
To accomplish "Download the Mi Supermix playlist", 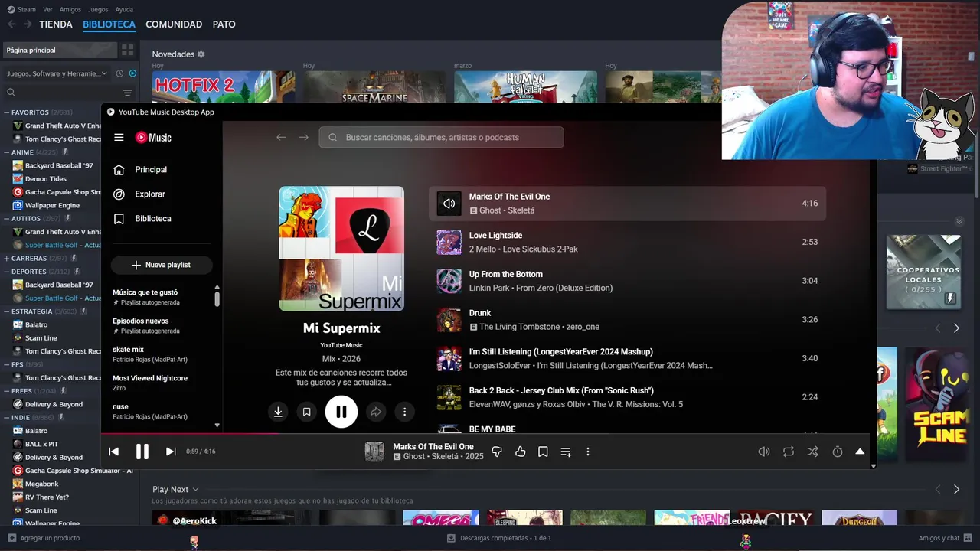I will pos(278,412).
